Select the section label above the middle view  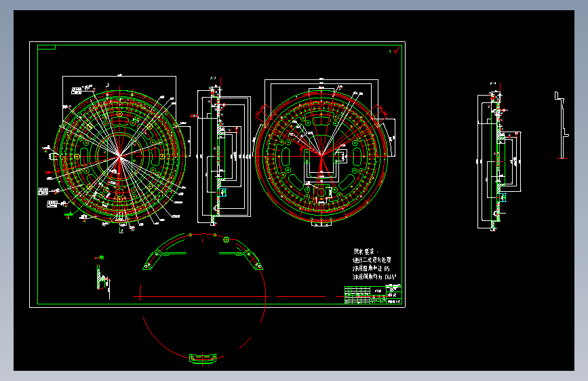point(213,79)
